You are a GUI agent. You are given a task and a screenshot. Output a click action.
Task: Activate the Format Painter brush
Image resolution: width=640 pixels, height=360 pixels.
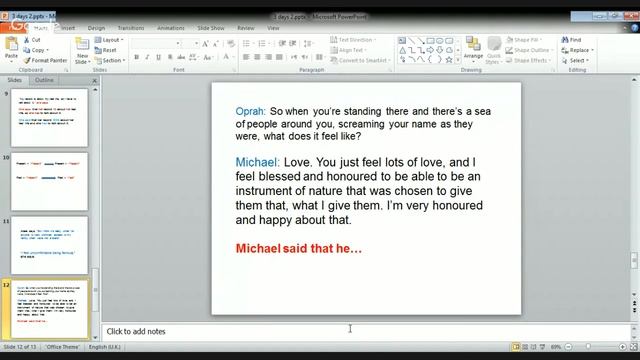pyautogui.click(x=45, y=60)
